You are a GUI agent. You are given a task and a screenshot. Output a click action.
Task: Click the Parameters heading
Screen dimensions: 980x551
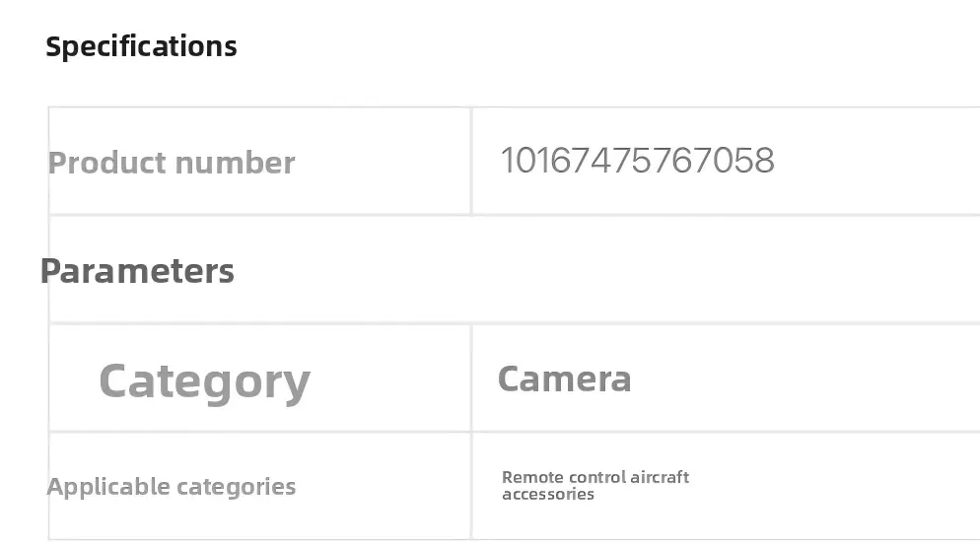(137, 271)
